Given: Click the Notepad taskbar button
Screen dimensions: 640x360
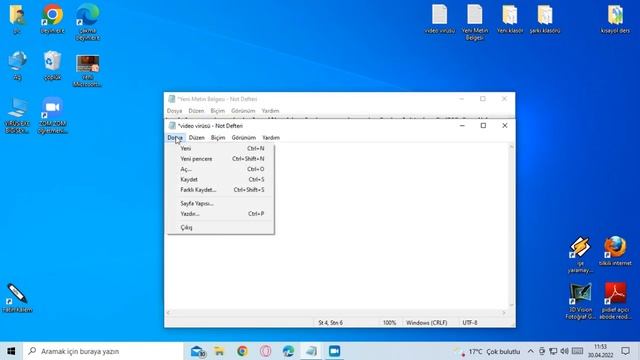Looking at the screenshot, I should (311, 351).
